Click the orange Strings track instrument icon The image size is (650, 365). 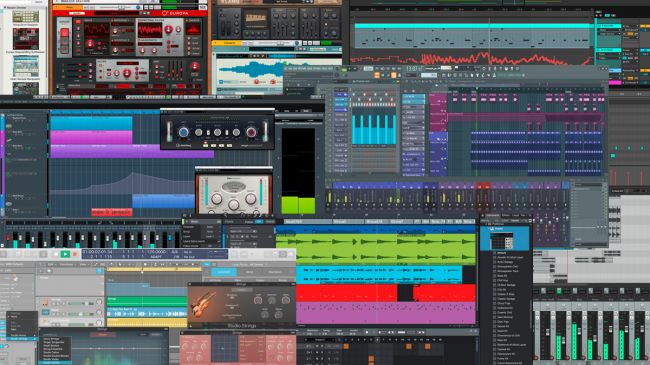click(45, 303)
